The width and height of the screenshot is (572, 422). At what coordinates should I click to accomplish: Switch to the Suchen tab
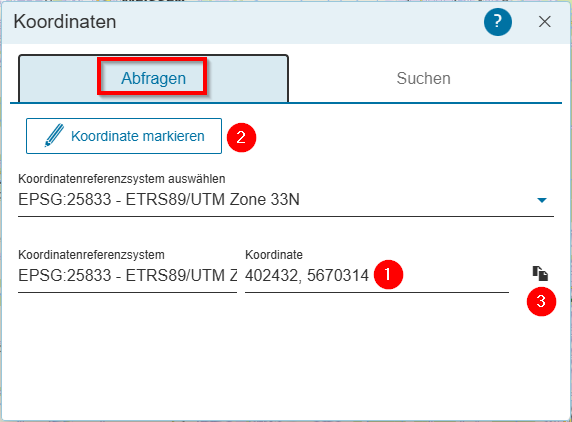point(424,78)
